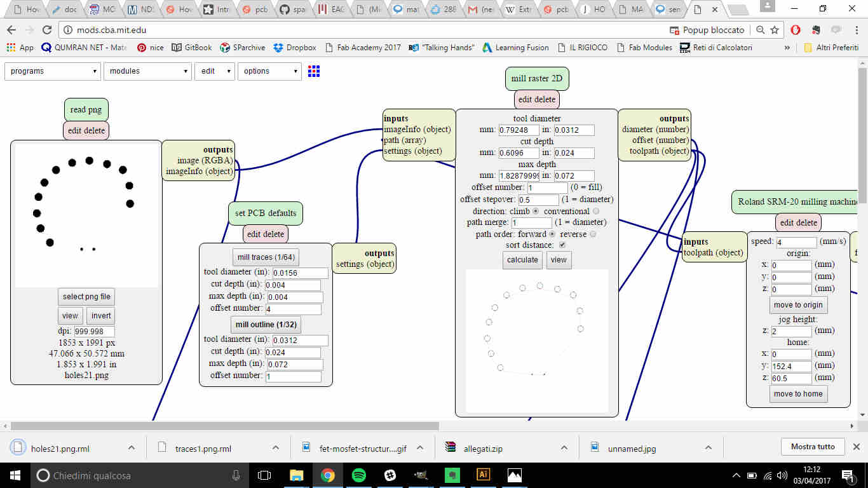Switch to the 'EAG' browser tab
Image resolution: width=868 pixels, height=488 pixels.
332,10
